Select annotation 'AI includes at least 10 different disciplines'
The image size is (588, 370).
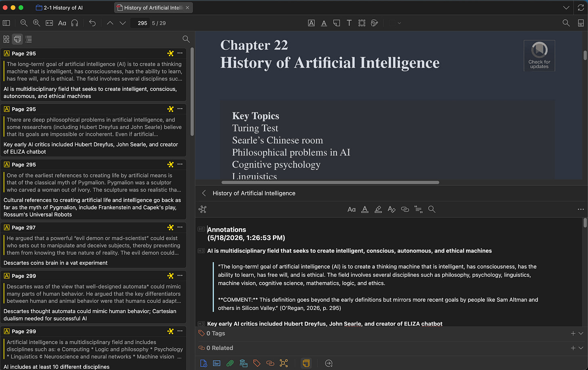[x=93, y=348]
